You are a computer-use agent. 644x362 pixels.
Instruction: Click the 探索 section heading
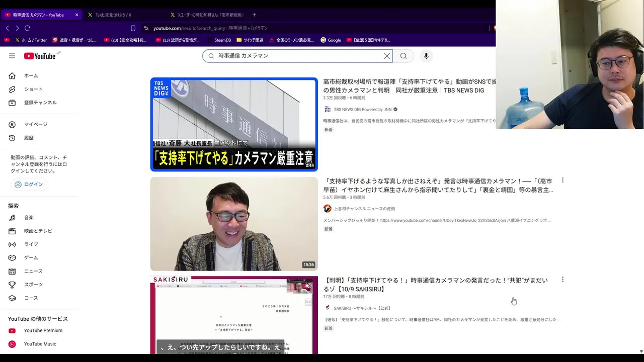(13, 206)
